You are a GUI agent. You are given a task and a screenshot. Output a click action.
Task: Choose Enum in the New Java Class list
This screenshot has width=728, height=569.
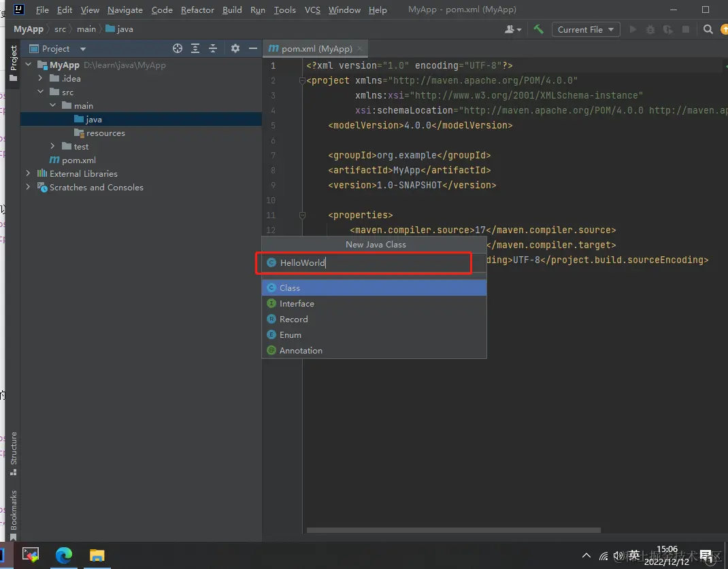[x=290, y=335]
